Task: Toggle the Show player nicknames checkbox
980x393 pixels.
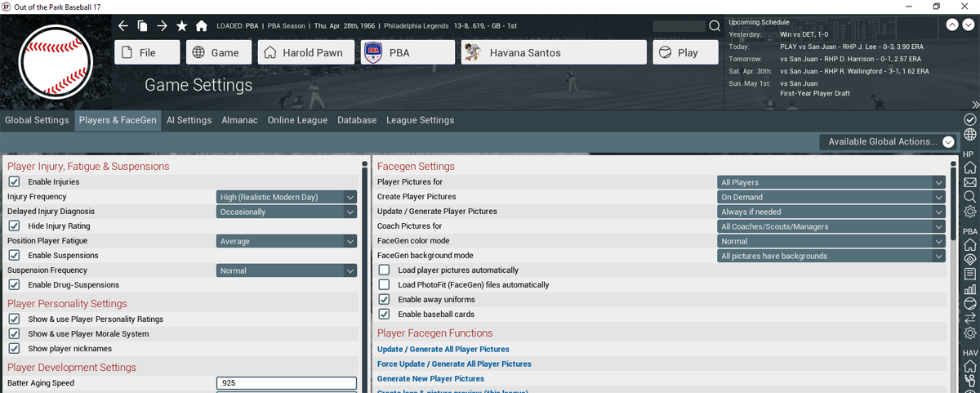Action: coord(14,349)
